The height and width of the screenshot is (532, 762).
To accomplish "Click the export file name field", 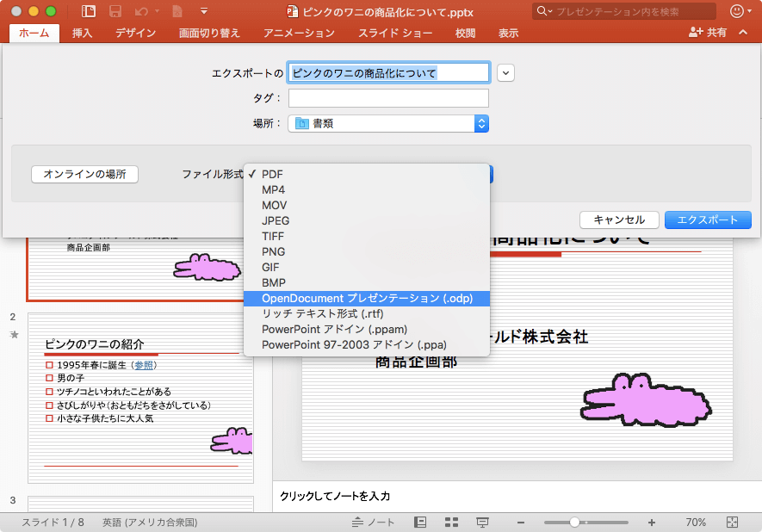I will tap(388, 73).
